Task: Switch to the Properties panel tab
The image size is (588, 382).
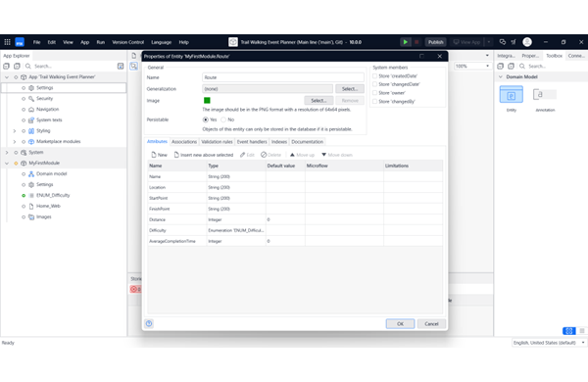Action: [530, 56]
